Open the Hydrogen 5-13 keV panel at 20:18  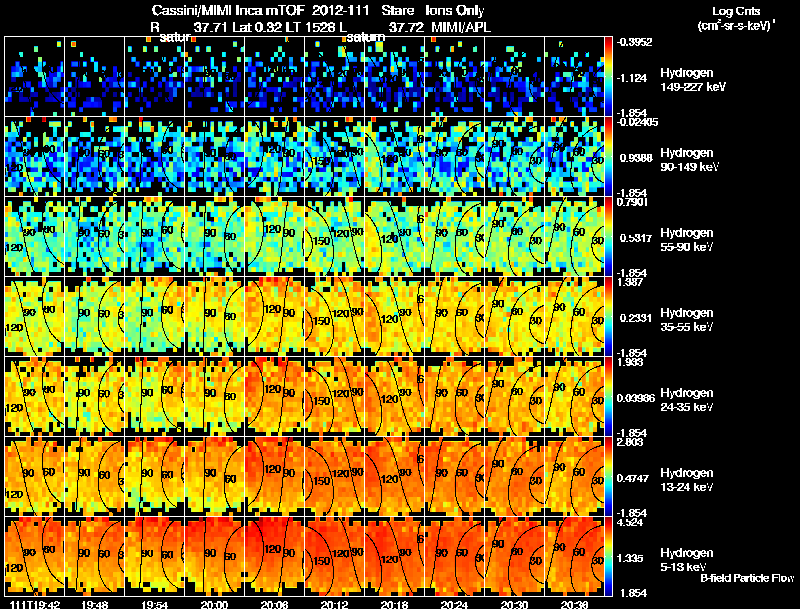tap(394, 556)
